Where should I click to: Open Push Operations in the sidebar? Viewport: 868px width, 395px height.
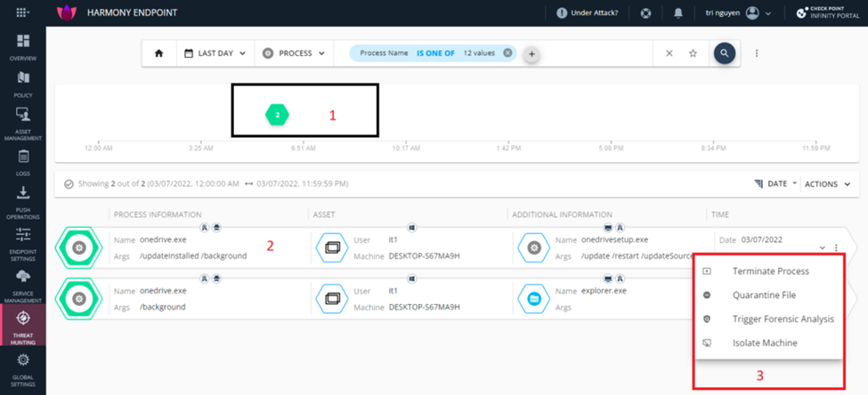pos(22,201)
